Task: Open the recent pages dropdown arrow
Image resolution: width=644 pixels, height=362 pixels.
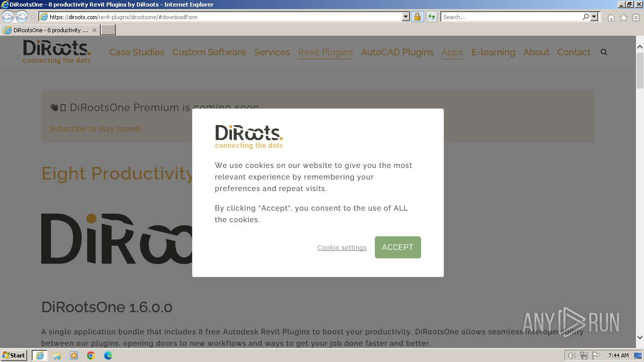Action: (33, 17)
